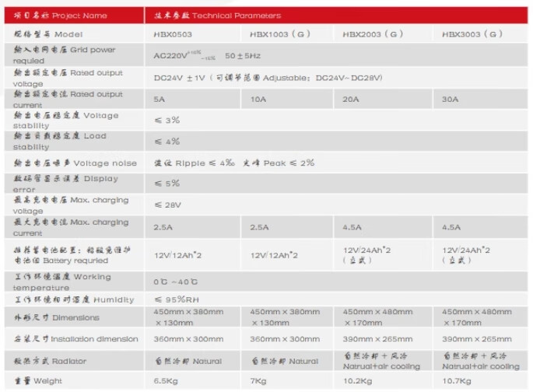
Task: Select the Display error row label
Action: tap(67, 184)
